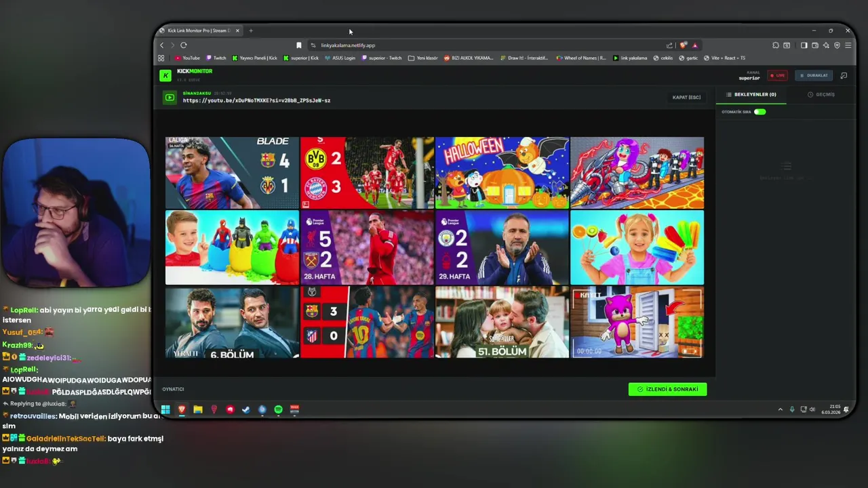Click the bookmark icon beside address bar

pos(298,45)
